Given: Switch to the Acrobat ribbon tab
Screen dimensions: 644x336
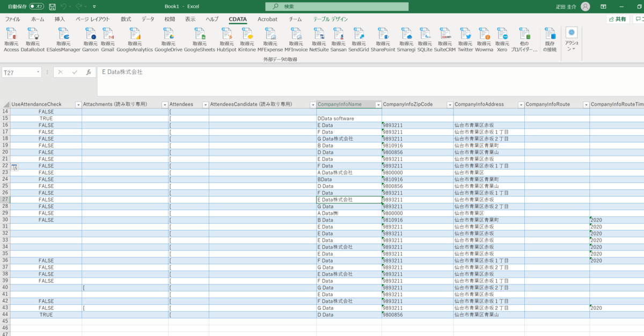Looking at the screenshot, I should [267, 19].
